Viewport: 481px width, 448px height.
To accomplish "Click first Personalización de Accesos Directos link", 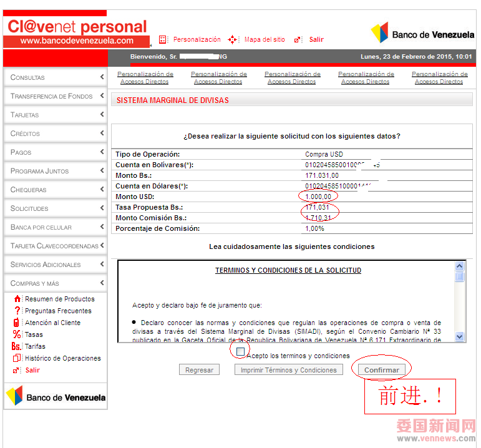I will coord(145,78).
